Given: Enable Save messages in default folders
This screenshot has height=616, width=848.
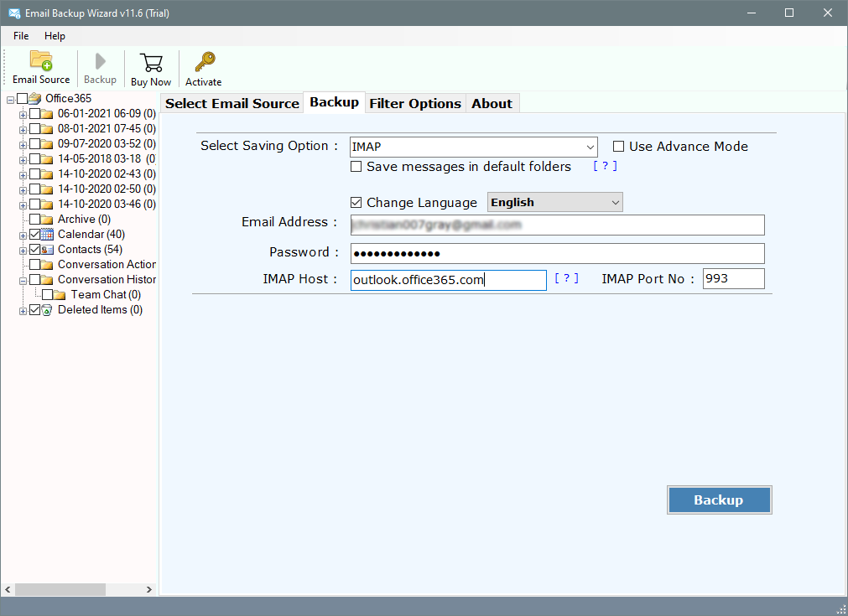Looking at the screenshot, I should [x=356, y=167].
